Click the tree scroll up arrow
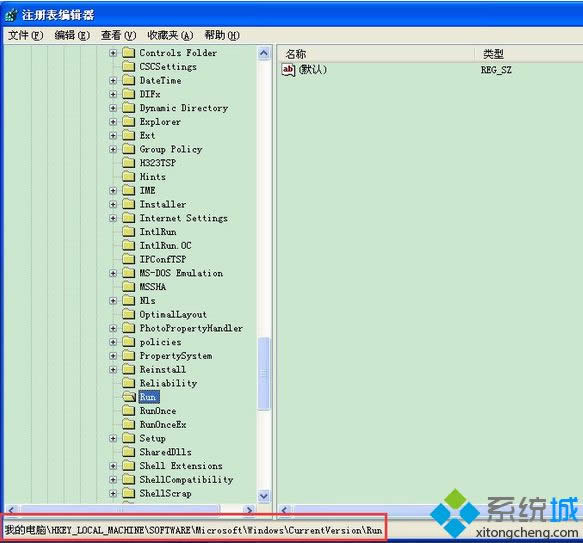583x543 pixels. pos(264,53)
